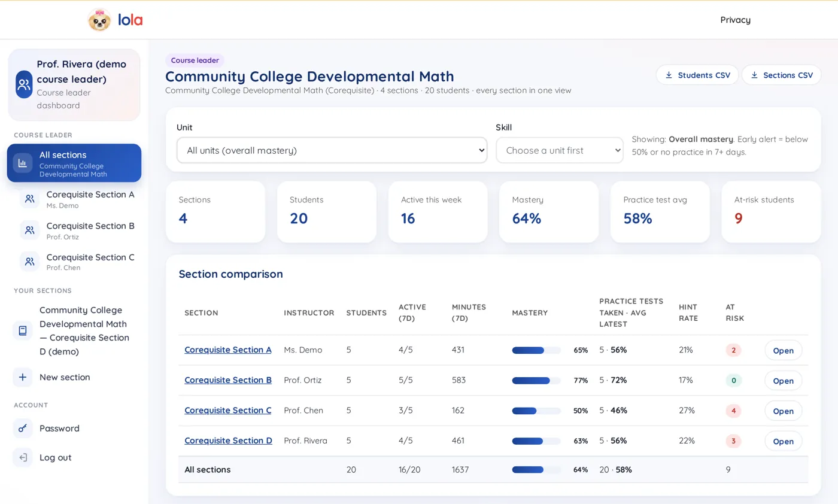Open Corequisite Section C in the sidebar
Viewport: 838px width, 504px height.
78,261
